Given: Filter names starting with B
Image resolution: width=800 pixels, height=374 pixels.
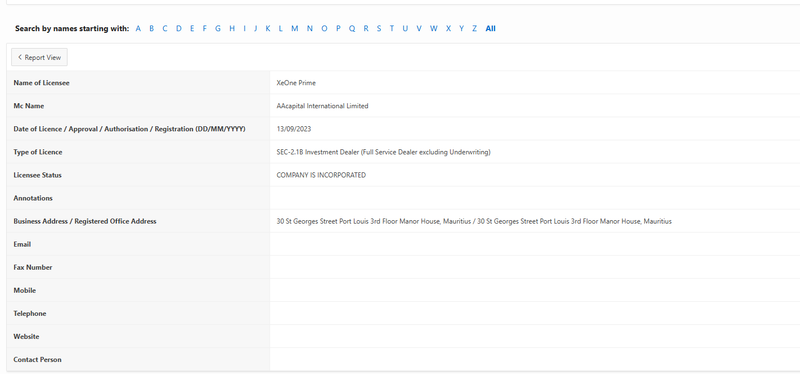Looking at the screenshot, I should point(152,29).
